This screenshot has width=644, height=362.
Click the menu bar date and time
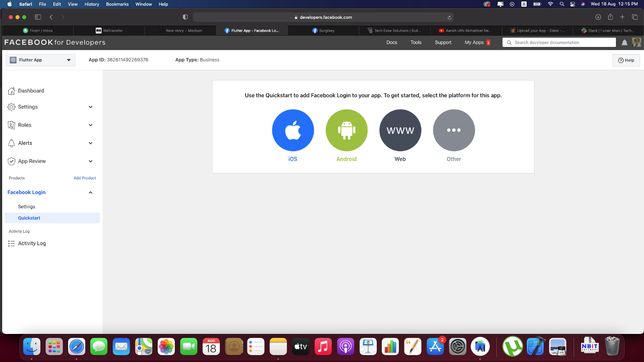[614, 4]
